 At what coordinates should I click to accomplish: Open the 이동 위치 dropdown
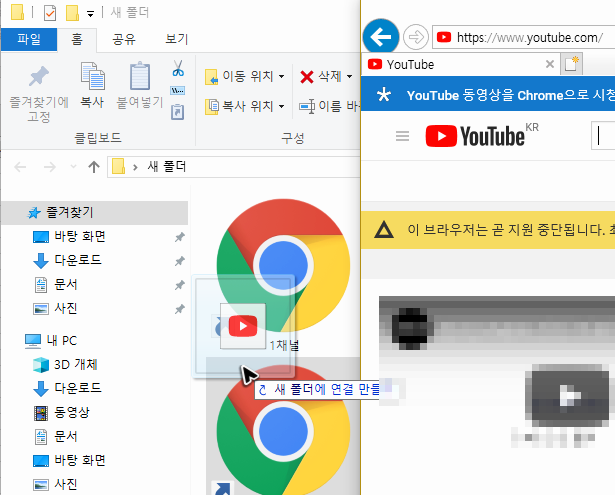(245, 76)
